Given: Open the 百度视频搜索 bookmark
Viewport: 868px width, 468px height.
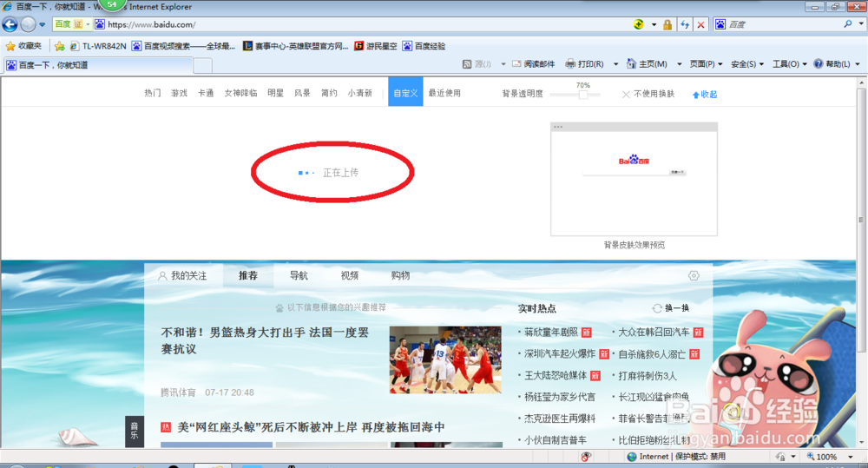Looking at the screenshot, I should pos(183,46).
